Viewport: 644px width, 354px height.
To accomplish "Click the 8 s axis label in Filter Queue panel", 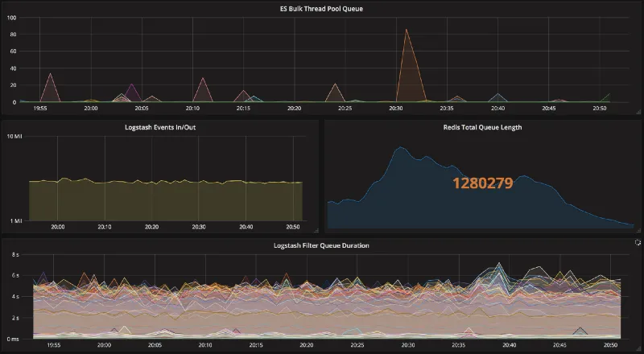I will [14, 254].
